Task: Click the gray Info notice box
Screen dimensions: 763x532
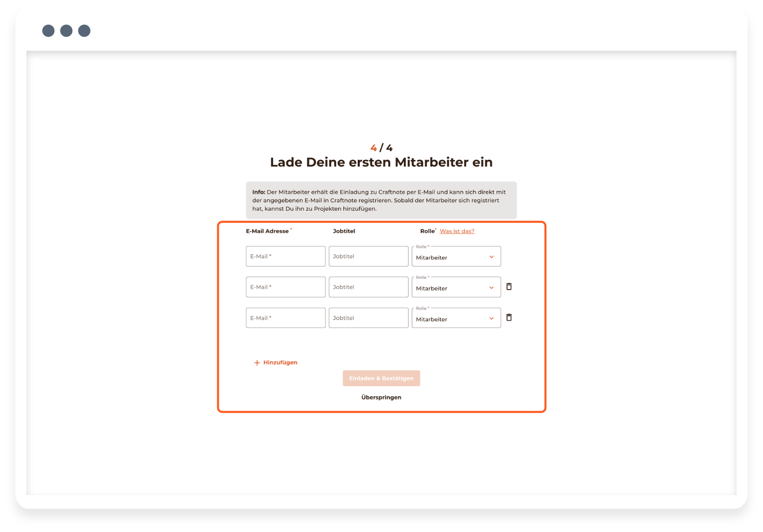Action: coord(381,200)
